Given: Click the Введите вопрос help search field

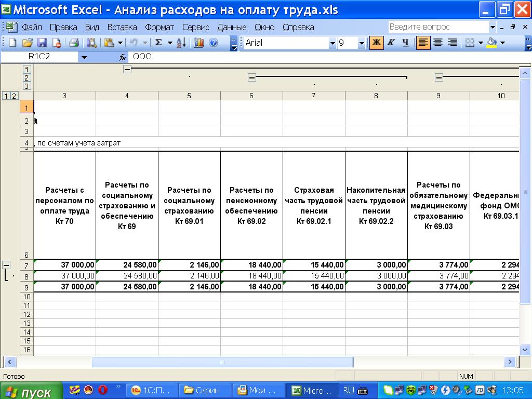Looking at the screenshot, I should point(438,27).
